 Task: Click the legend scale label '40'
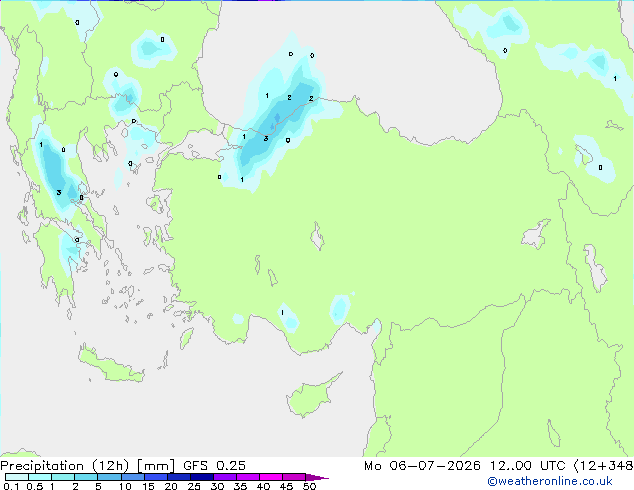coord(263,486)
